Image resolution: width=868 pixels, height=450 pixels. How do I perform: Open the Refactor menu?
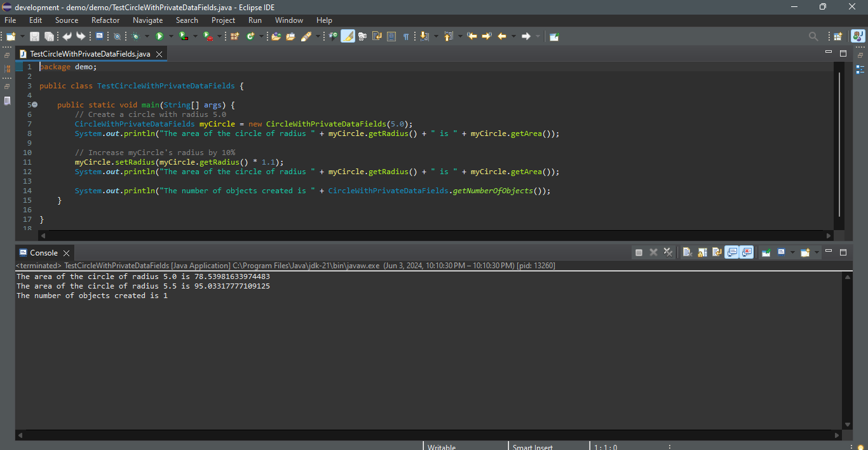pyautogui.click(x=105, y=20)
